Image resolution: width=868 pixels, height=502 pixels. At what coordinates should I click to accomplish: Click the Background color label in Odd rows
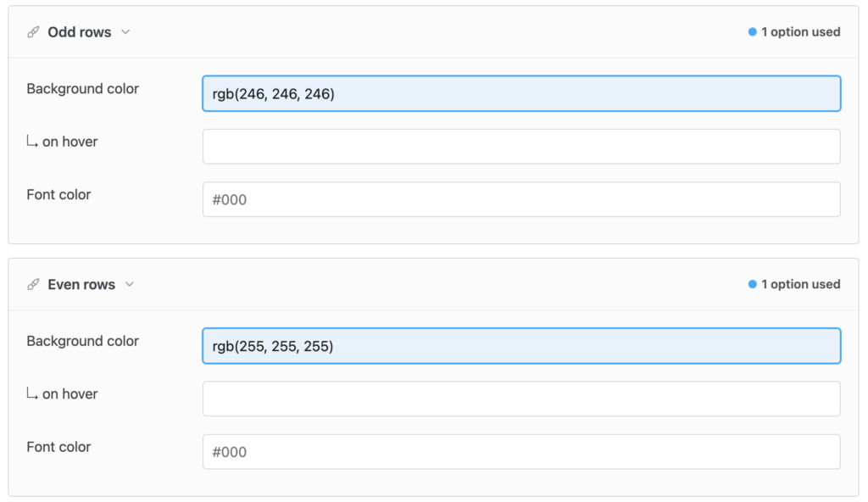(82, 89)
